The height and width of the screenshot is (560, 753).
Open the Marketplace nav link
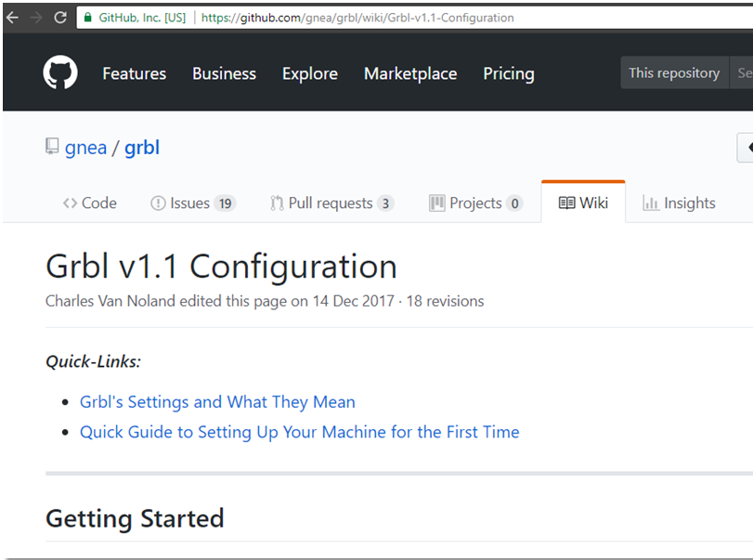tap(410, 73)
